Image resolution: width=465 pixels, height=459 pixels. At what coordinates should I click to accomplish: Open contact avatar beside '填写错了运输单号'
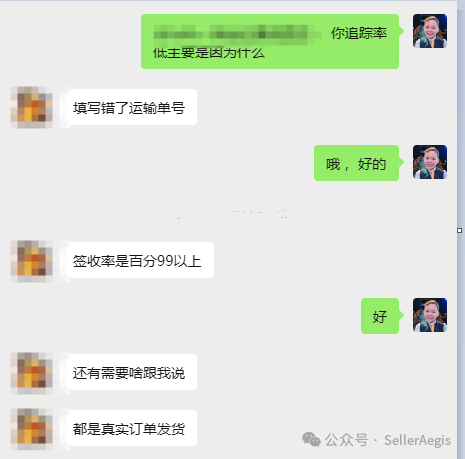(x=32, y=107)
